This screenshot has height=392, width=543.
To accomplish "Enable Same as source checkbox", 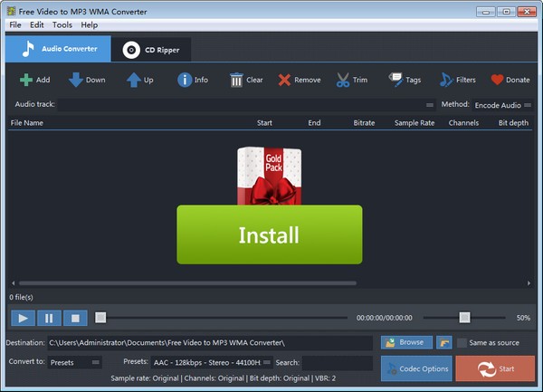I will click(x=462, y=343).
